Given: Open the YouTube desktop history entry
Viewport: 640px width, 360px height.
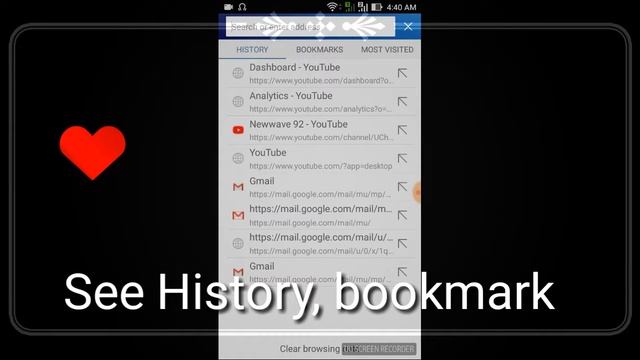Looking at the screenshot, I should 320,158.
